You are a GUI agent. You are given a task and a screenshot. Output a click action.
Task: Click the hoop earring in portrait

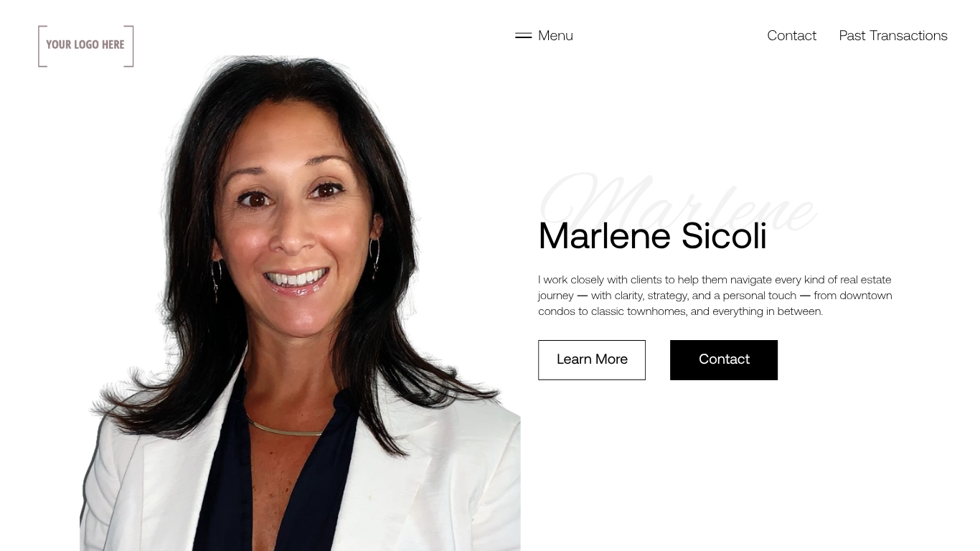tap(374, 257)
